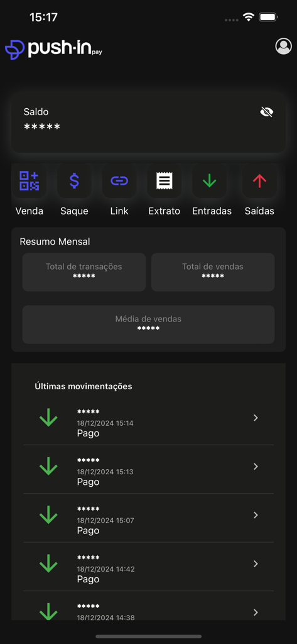Tap the push-in pay logo

[x=54, y=49]
